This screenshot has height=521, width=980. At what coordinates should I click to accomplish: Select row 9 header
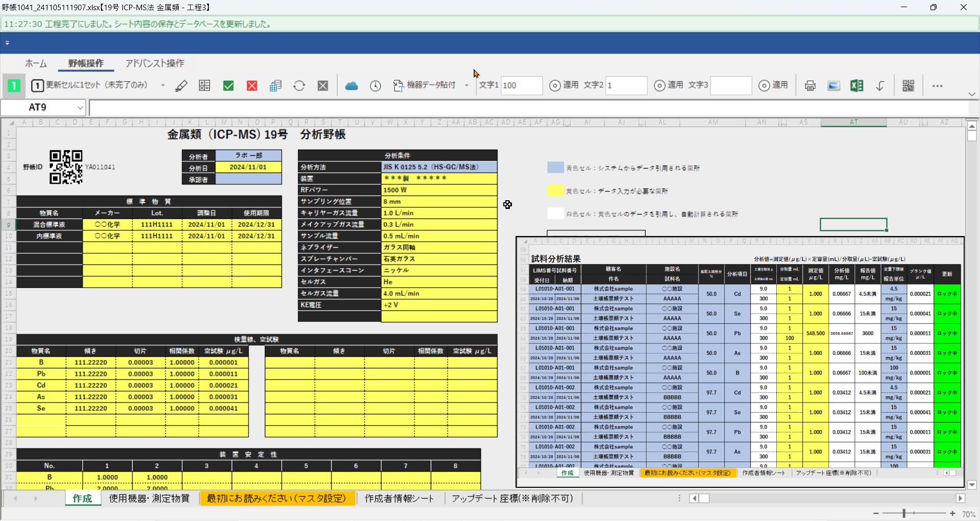[x=9, y=225]
